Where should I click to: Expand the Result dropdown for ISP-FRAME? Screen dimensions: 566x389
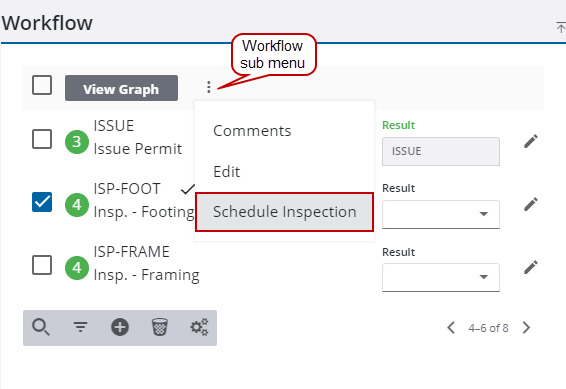click(x=441, y=277)
